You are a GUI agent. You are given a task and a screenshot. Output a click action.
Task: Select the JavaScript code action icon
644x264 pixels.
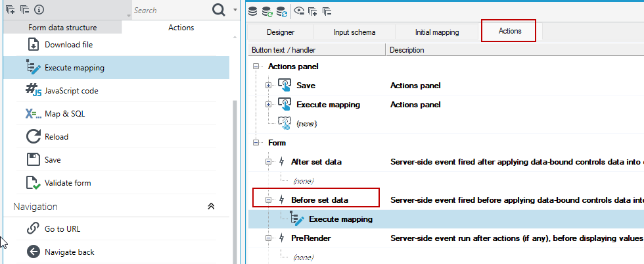coord(34,90)
